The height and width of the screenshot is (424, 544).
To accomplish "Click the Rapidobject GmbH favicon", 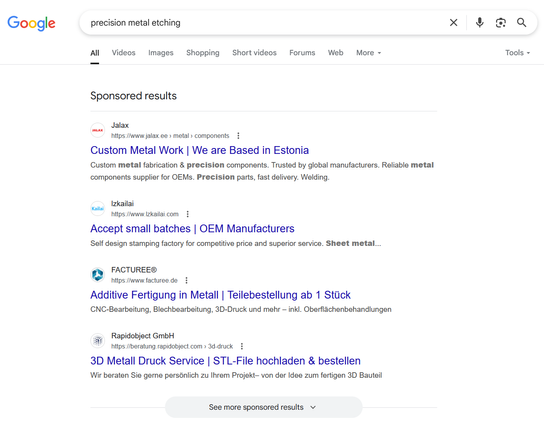I will point(98,341).
